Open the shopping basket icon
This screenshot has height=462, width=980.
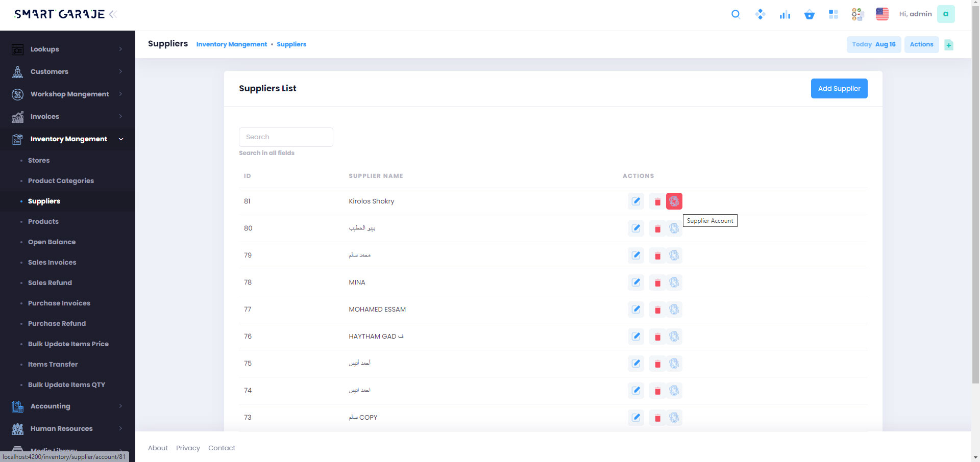809,14
